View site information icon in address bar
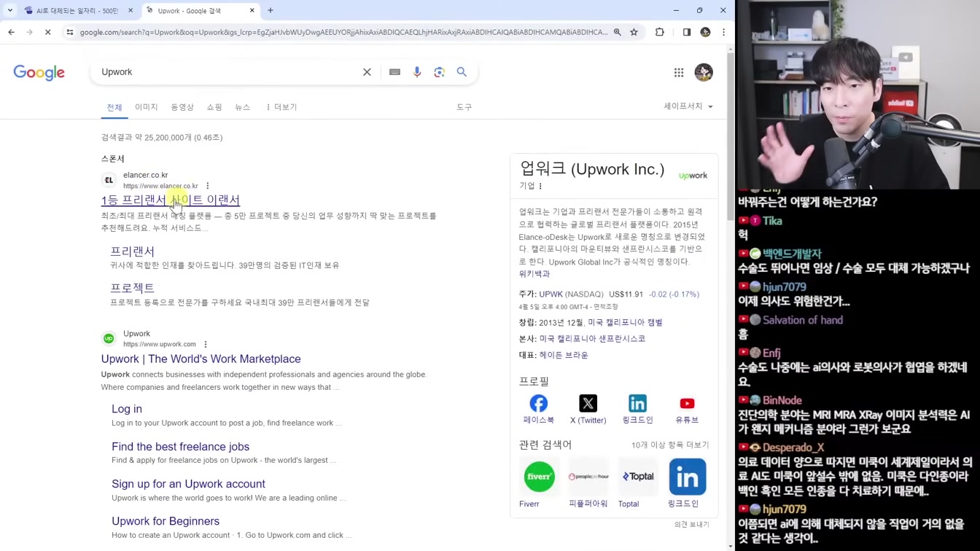 click(x=70, y=32)
